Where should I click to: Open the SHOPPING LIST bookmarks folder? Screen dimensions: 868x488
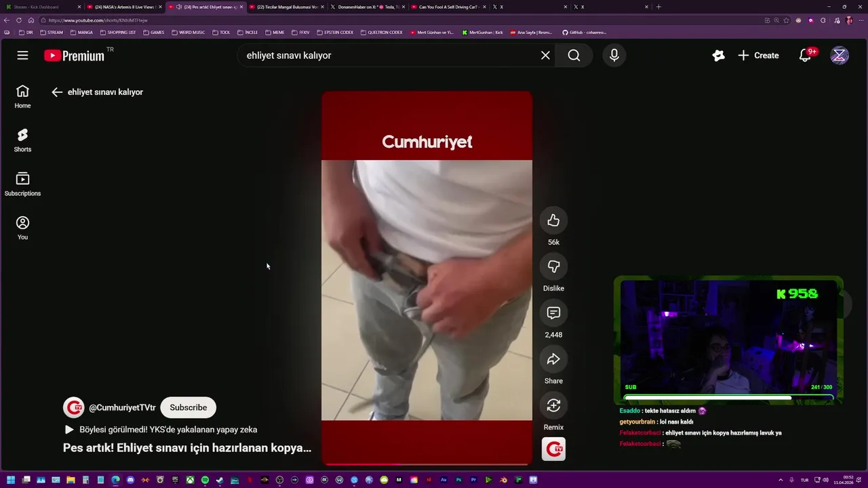118,33
